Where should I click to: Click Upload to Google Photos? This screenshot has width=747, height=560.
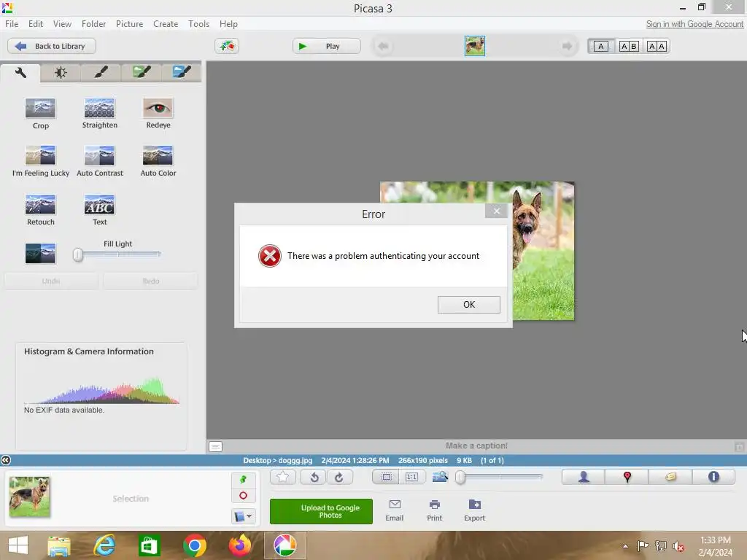(x=321, y=511)
